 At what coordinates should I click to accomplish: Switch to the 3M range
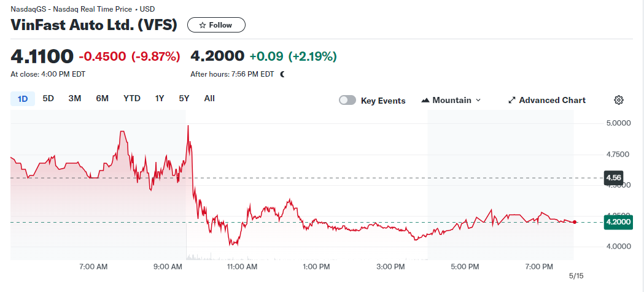click(75, 98)
